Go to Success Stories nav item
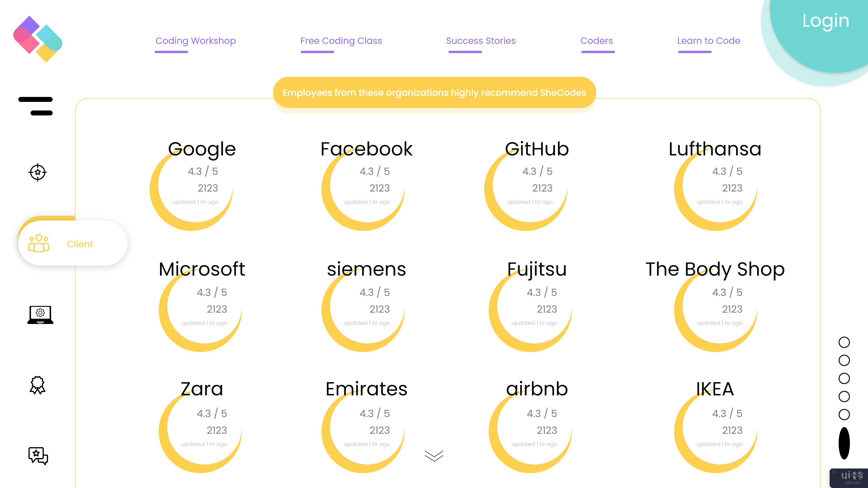This screenshot has height=488, width=868. (481, 41)
